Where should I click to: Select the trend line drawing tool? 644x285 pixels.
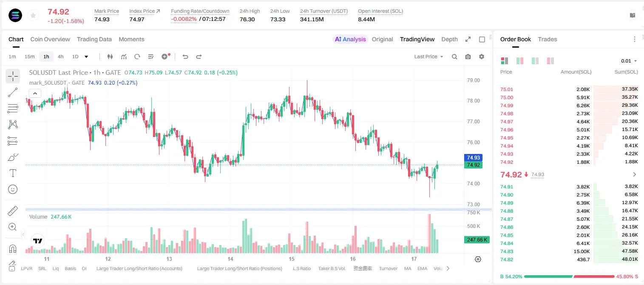13,92
